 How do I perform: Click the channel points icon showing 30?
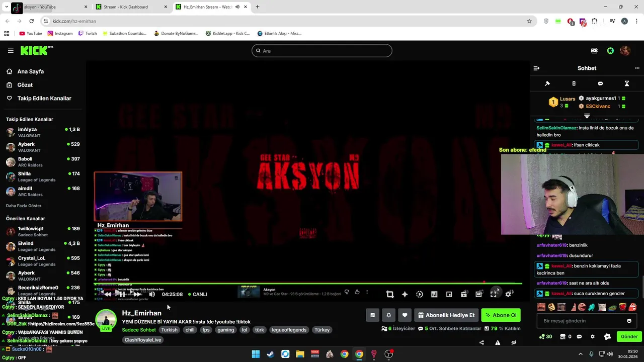[x=545, y=336]
